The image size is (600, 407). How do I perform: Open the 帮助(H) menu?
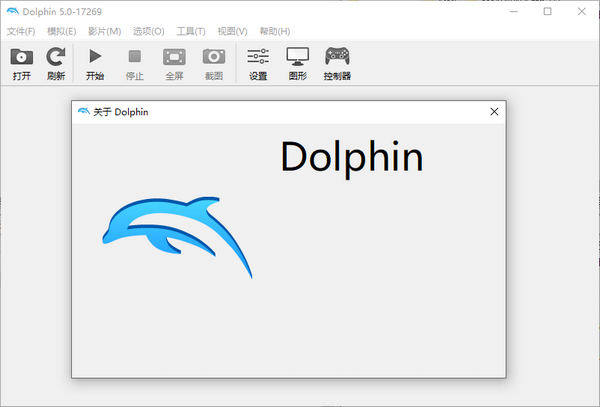275,31
